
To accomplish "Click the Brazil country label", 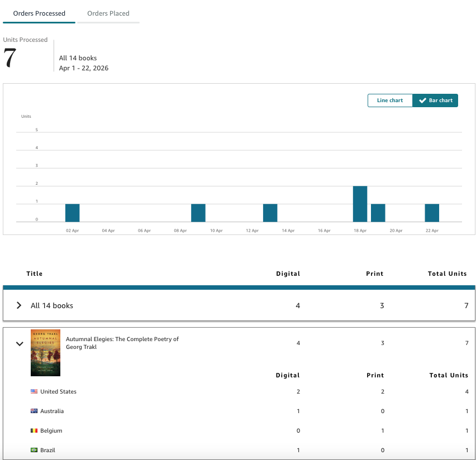I will click(47, 450).
